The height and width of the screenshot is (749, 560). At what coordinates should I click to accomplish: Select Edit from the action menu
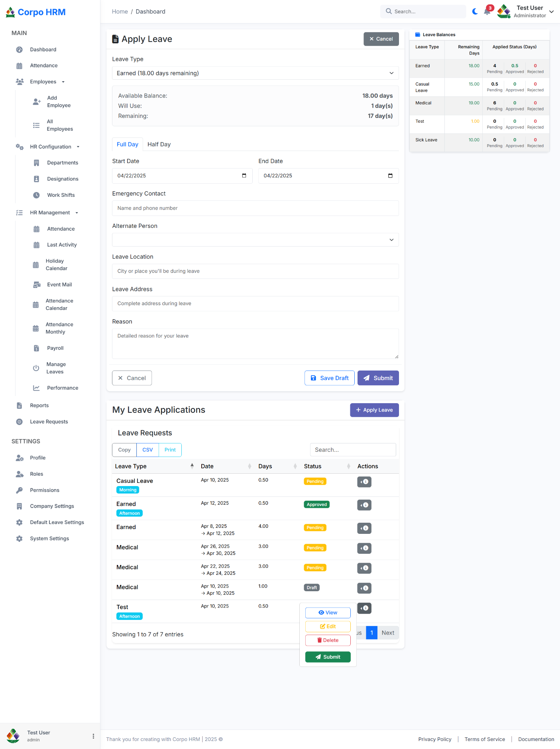coord(328,626)
